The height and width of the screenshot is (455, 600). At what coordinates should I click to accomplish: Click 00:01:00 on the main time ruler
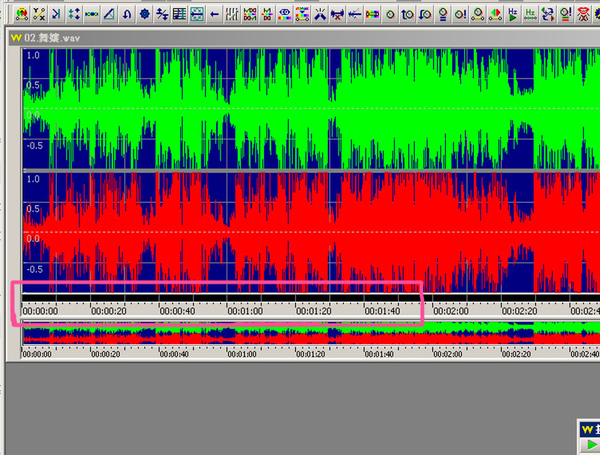pos(244,311)
